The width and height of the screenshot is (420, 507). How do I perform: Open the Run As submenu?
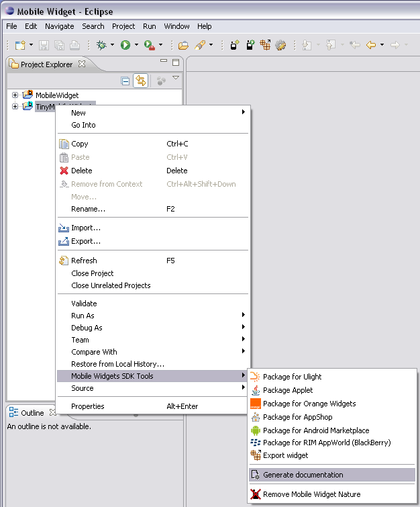click(152, 316)
